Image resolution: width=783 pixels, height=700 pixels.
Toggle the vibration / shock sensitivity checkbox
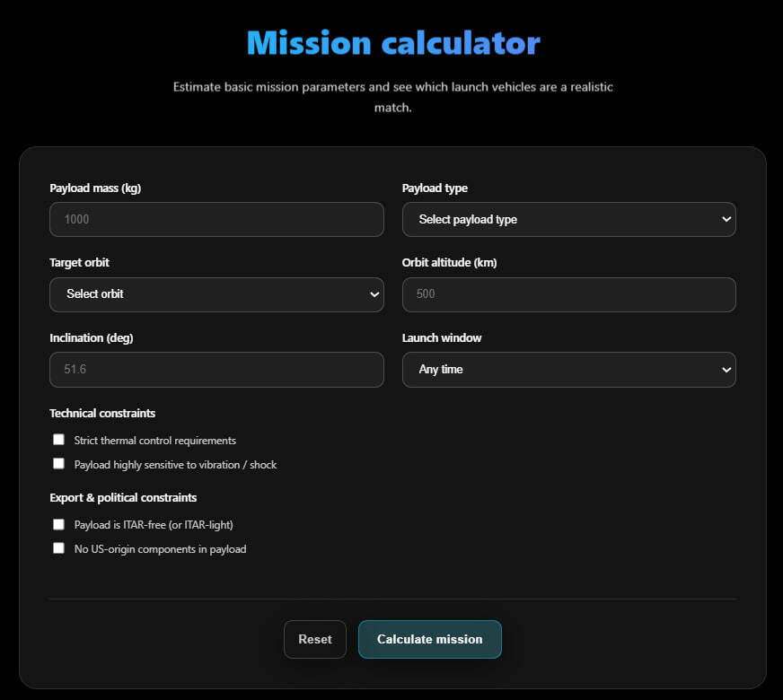point(58,463)
